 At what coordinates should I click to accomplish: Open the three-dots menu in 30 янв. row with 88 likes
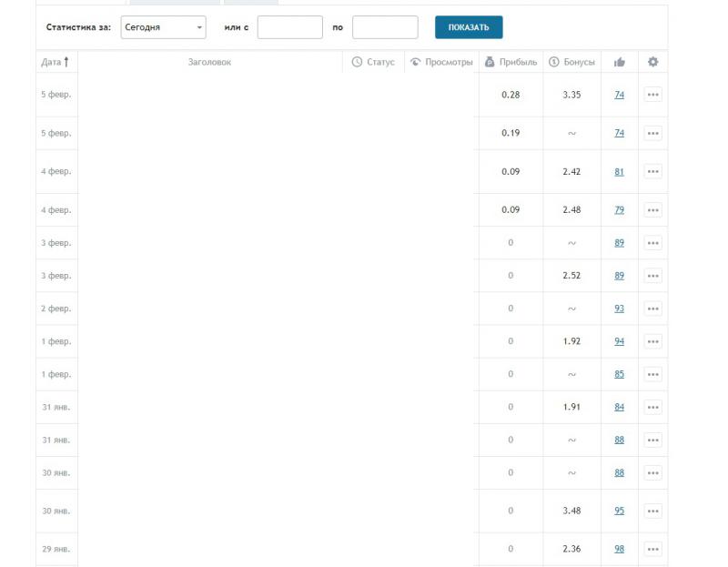click(x=652, y=472)
